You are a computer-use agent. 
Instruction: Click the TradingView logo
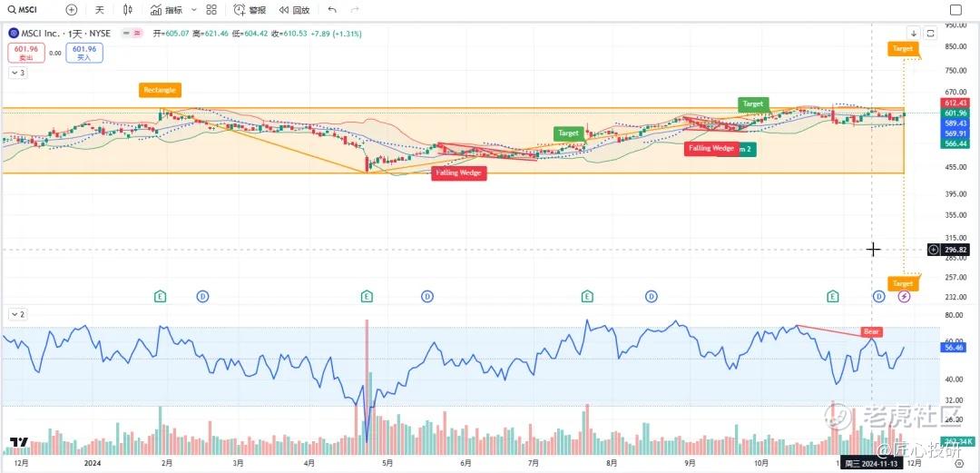[x=18, y=442]
